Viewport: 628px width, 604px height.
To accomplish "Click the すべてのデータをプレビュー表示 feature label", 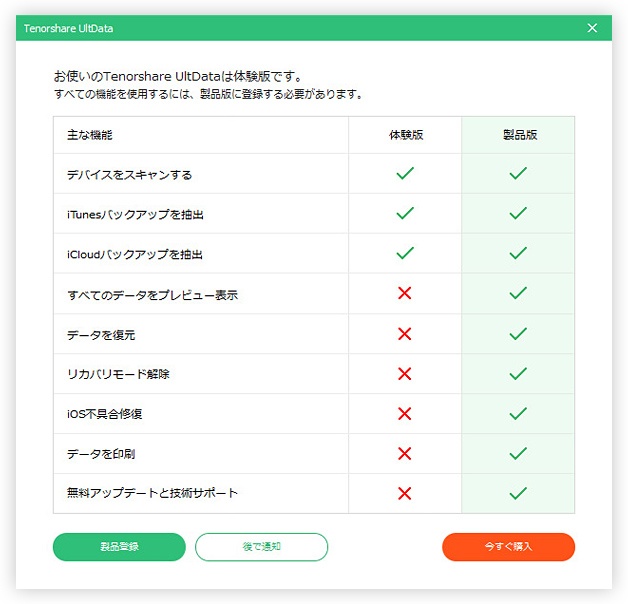I will tap(152, 295).
